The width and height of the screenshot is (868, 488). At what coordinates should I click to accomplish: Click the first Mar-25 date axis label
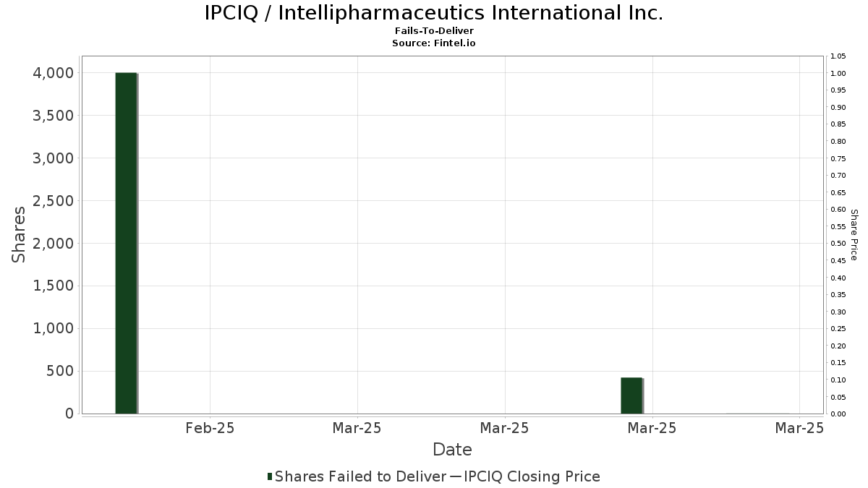(x=357, y=428)
